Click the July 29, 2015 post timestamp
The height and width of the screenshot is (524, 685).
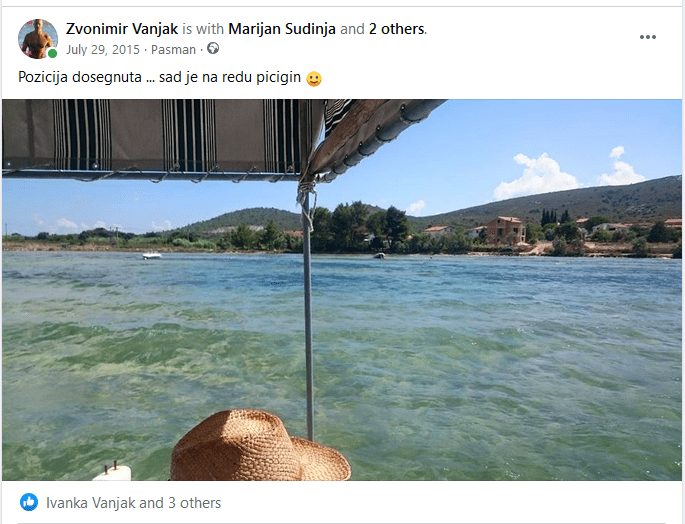[103, 49]
